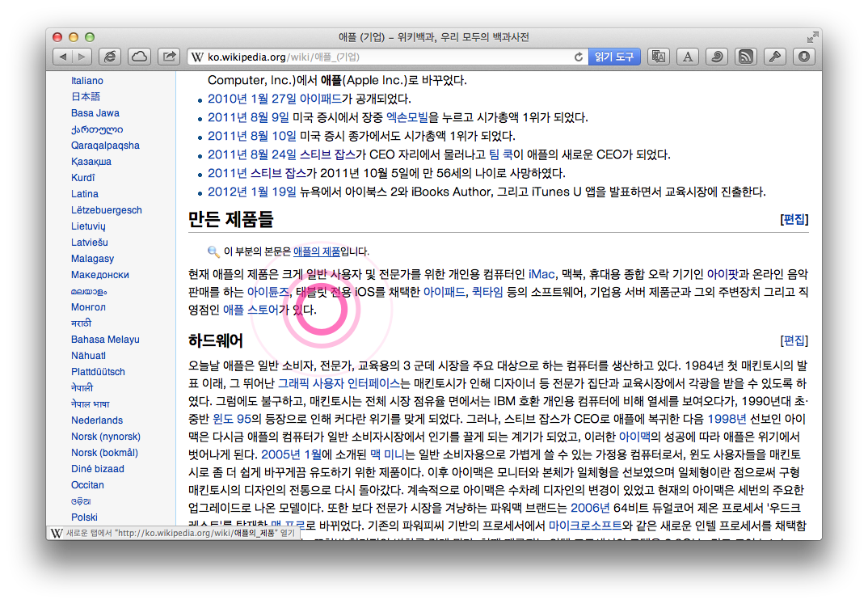
Task: Enter full screen with the corner arrows
Action: pos(812,37)
